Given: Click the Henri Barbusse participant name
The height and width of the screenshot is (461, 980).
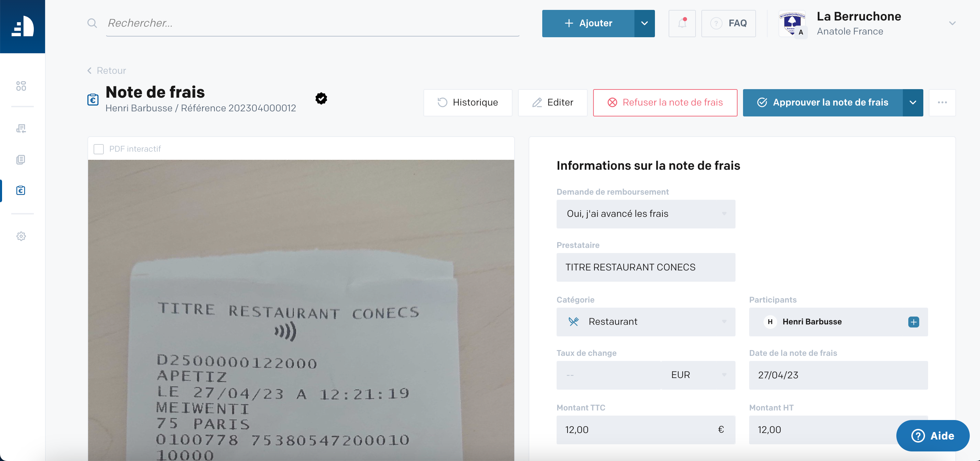Looking at the screenshot, I should pyautogui.click(x=812, y=322).
